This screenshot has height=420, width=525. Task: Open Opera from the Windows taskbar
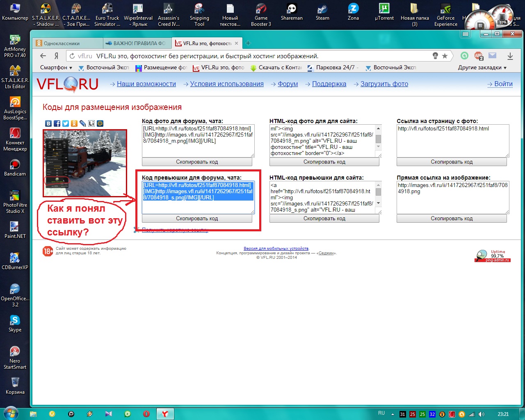click(146, 414)
